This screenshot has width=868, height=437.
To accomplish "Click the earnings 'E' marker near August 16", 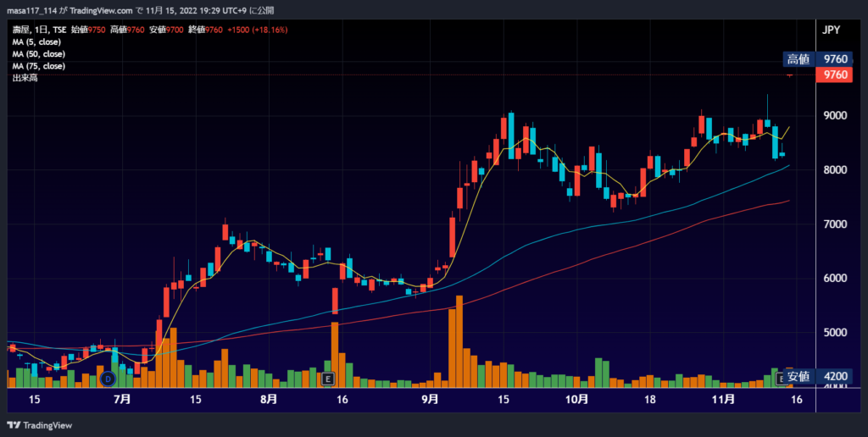I will click(329, 379).
